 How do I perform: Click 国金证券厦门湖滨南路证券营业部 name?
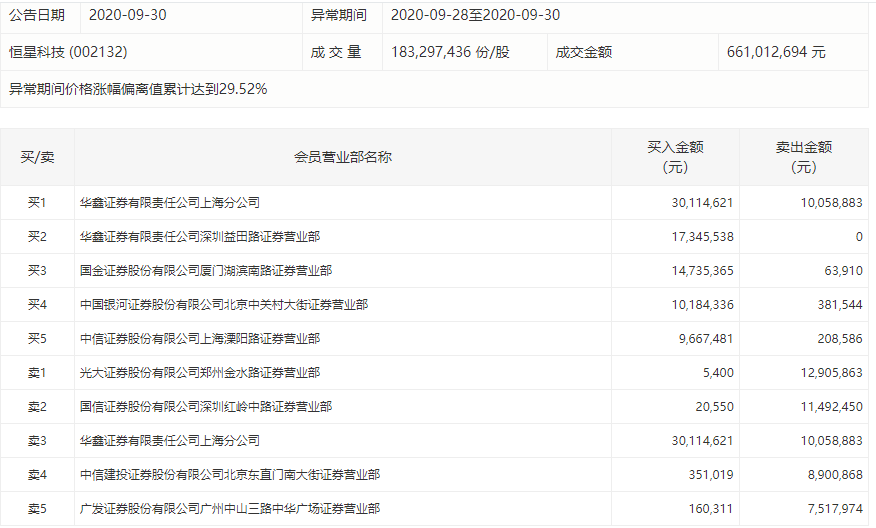click(x=206, y=271)
